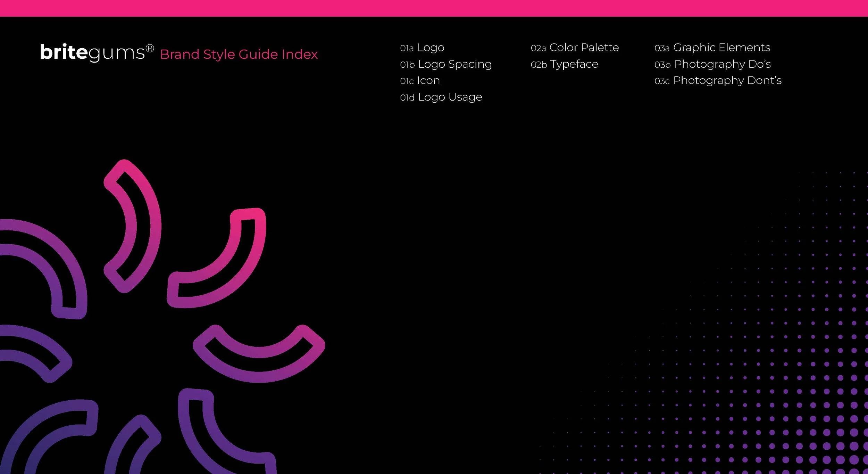This screenshot has width=868, height=474.
Task: Click the britegums logo wordmark
Action: coord(91,51)
